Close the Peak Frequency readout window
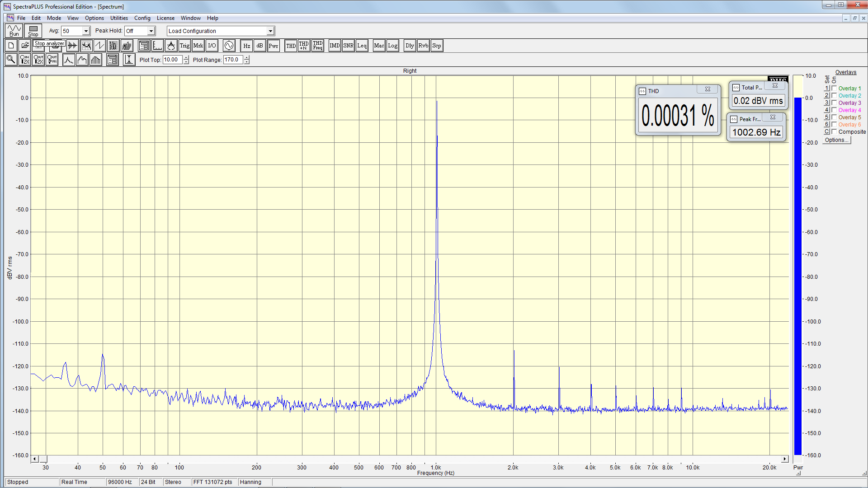Image resolution: width=868 pixels, height=488 pixels. pos(773,117)
